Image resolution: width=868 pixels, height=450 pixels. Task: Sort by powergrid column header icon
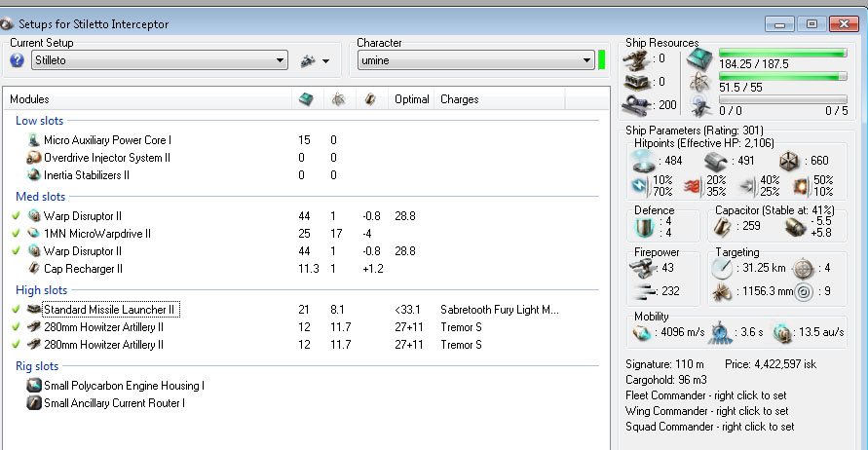338,99
